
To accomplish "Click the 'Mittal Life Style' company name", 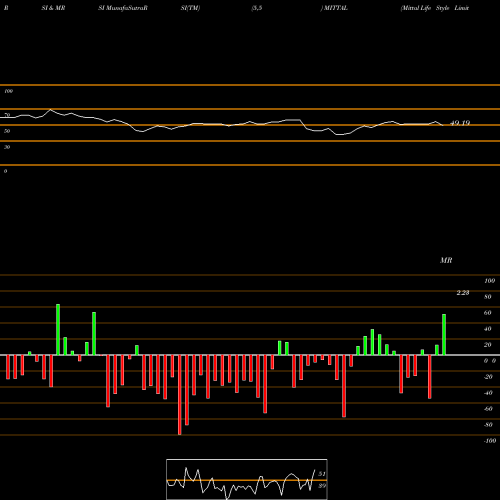I will [x=425, y=8].
